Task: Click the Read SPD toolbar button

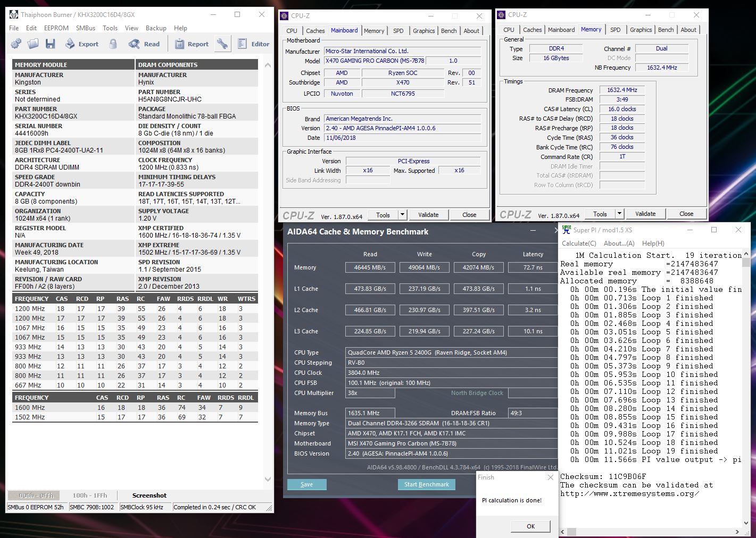Action: 144,44
